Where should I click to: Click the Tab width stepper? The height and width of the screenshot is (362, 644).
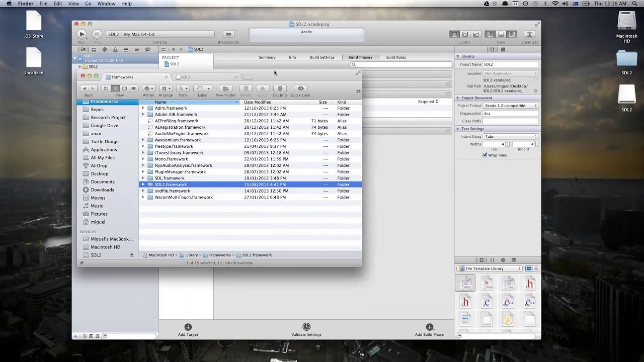tap(508, 144)
